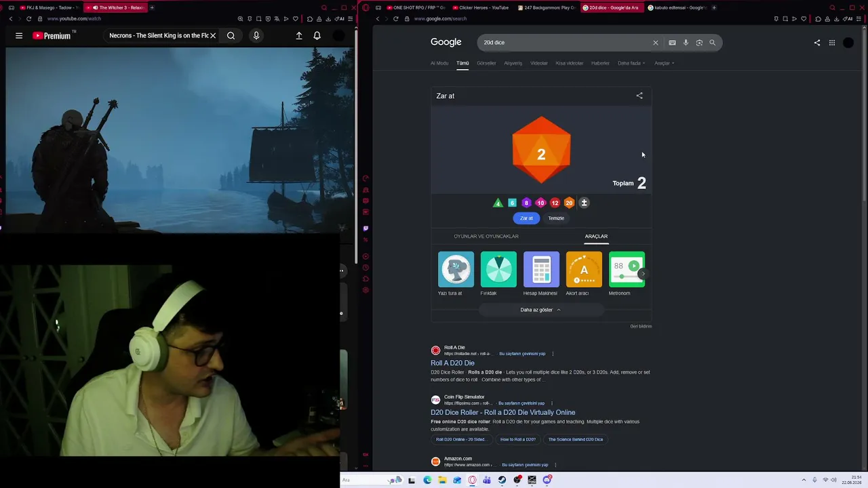Click the YouTube search magnifier button
868x488 pixels.
pos(231,36)
